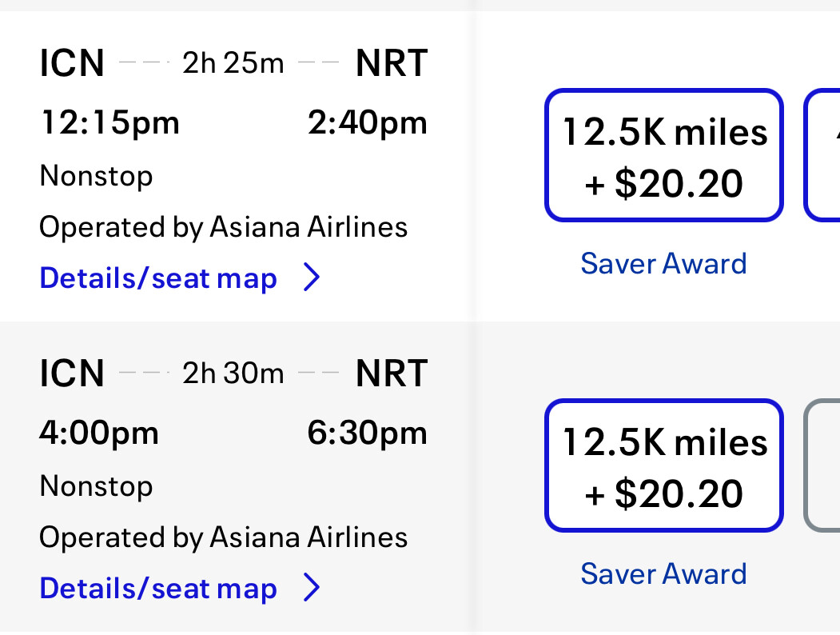The height and width of the screenshot is (635, 840).
Task: Choose the partially visible fare beside 12:15pm flight
Action: [823, 156]
